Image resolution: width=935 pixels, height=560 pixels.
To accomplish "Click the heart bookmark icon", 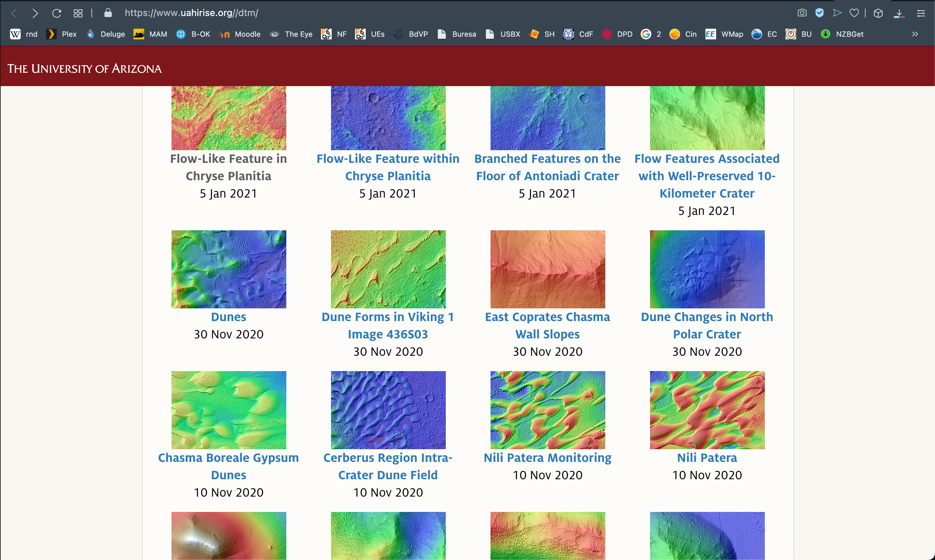I will click(854, 13).
